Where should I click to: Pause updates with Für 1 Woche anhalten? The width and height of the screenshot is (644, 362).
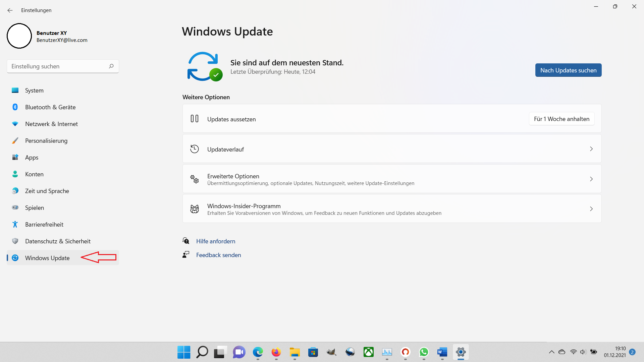tap(561, 119)
